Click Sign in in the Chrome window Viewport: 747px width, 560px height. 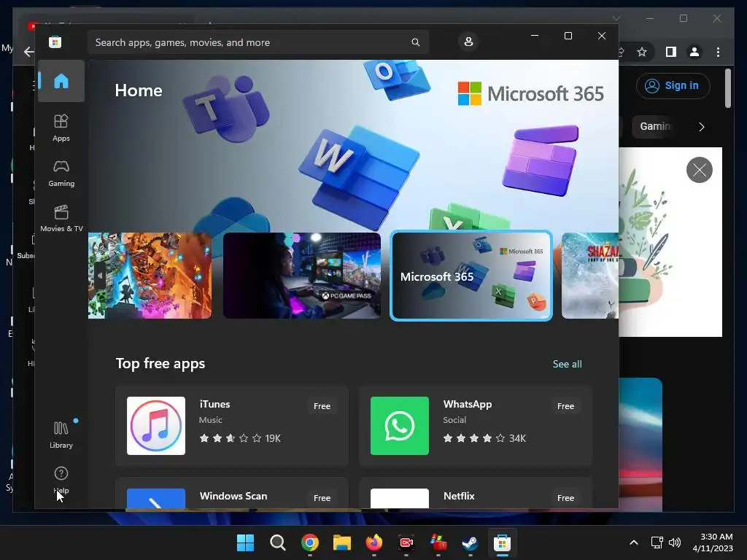click(x=673, y=86)
